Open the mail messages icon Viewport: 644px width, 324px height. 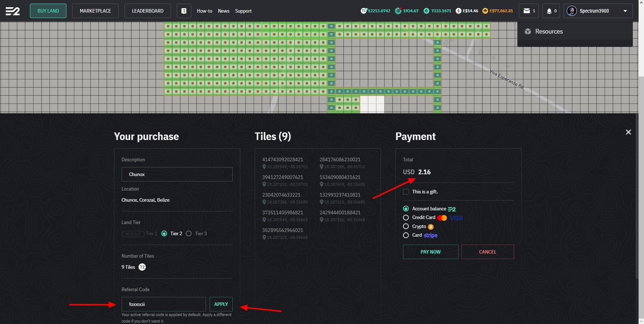point(527,11)
